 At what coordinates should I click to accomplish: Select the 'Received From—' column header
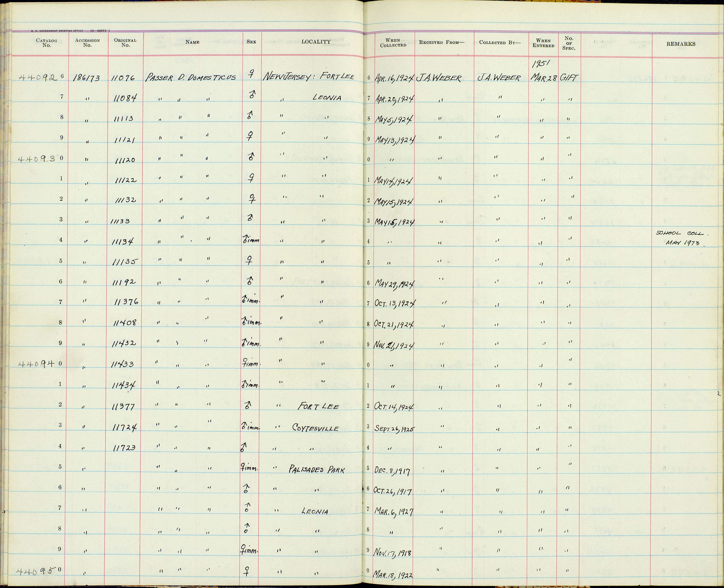[442, 42]
